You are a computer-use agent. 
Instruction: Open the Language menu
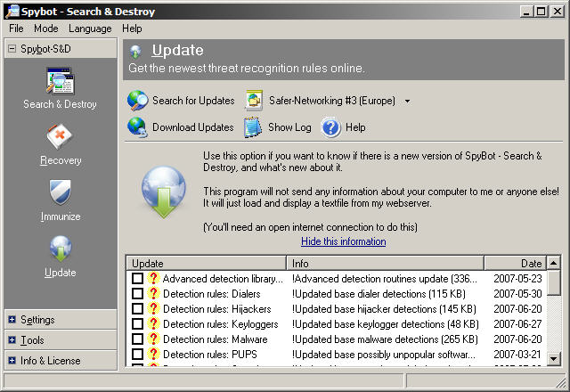click(90, 29)
